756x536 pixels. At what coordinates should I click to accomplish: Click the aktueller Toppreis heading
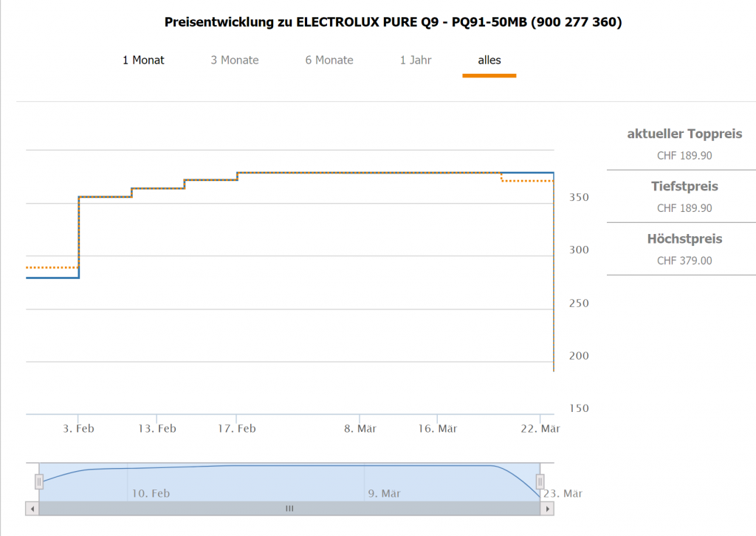click(684, 134)
